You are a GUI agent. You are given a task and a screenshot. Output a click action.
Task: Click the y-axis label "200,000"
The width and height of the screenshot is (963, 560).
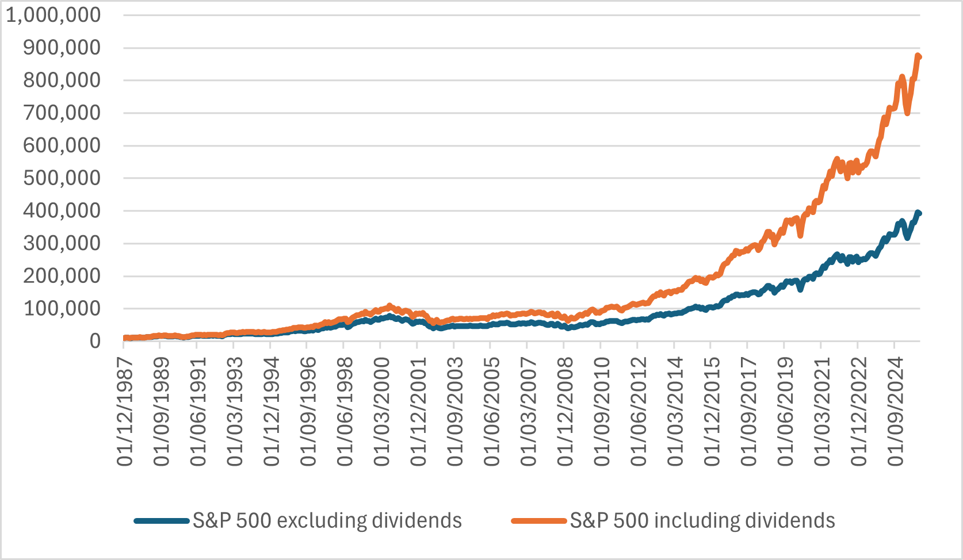click(62, 276)
